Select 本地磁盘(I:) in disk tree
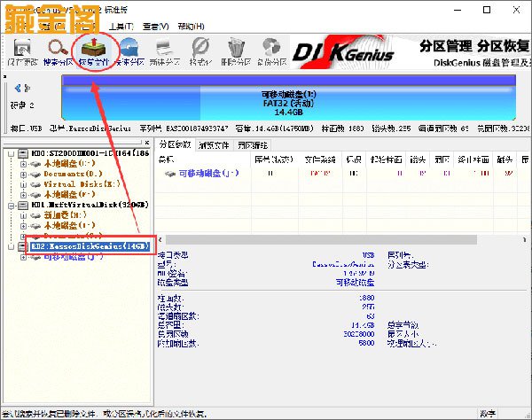 (x=69, y=225)
